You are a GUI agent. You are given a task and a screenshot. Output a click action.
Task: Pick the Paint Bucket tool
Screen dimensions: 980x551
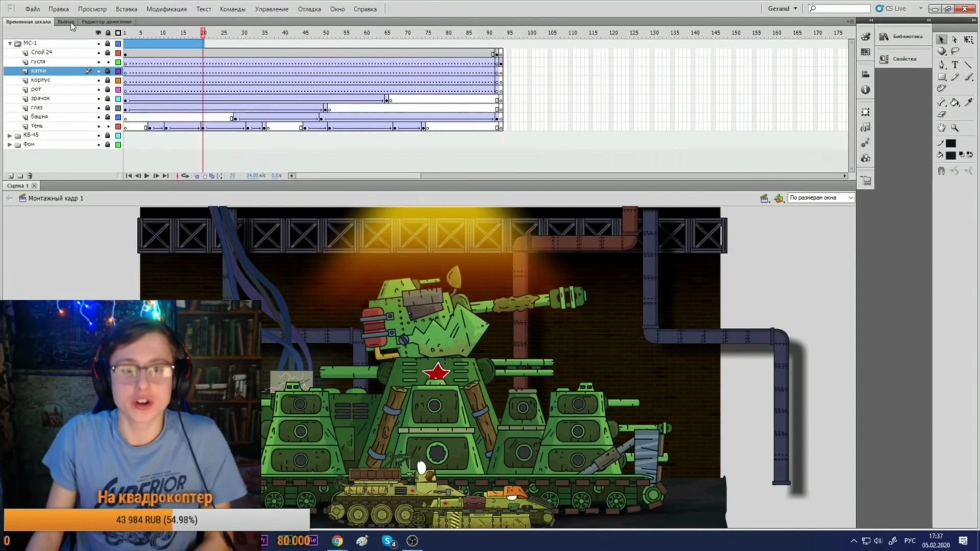click(x=955, y=103)
